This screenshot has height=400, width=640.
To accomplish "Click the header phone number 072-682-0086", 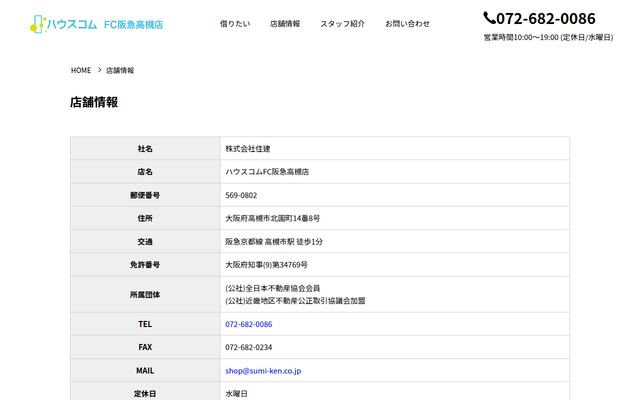I will click(546, 18).
